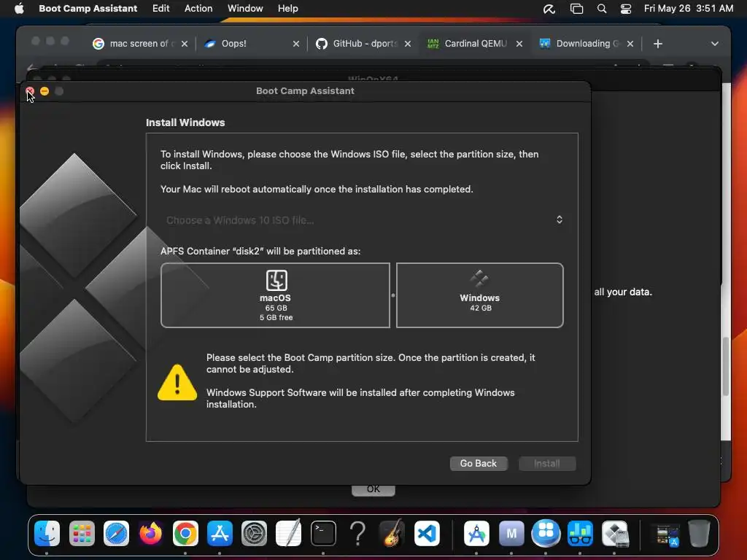747x560 pixels.
Task: Open the purple M app in dock
Action: pos(511,533)
